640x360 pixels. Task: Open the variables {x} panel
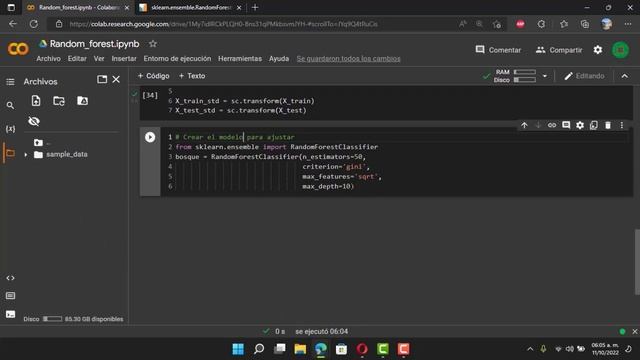pyautogui.click(x=10, y=129)
